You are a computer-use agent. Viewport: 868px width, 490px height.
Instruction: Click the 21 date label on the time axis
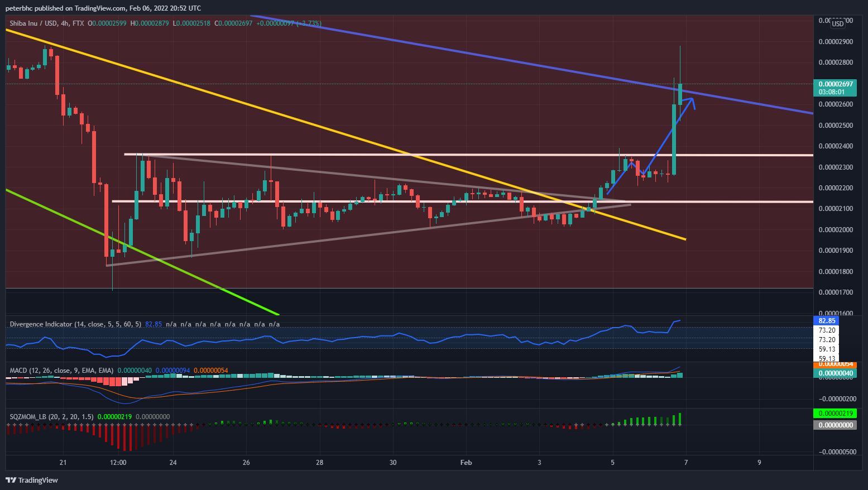(63, 463)
